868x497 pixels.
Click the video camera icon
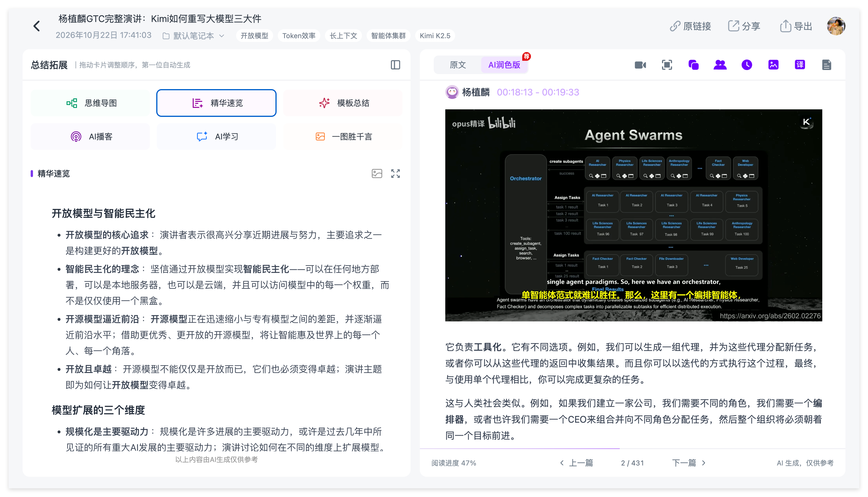[x=640, y=65]
